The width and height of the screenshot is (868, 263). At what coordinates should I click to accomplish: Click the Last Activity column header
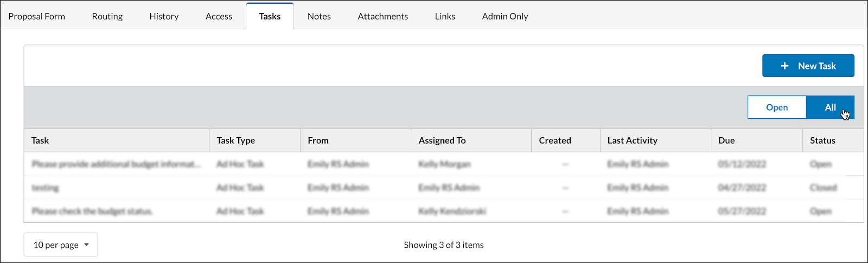(633, 140)
